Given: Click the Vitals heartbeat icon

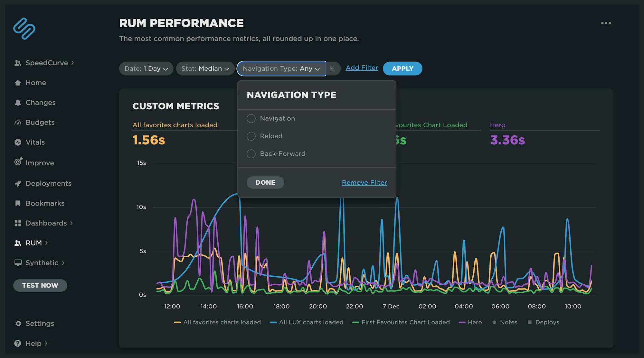Looking at the screenshot, I should 18,142.
